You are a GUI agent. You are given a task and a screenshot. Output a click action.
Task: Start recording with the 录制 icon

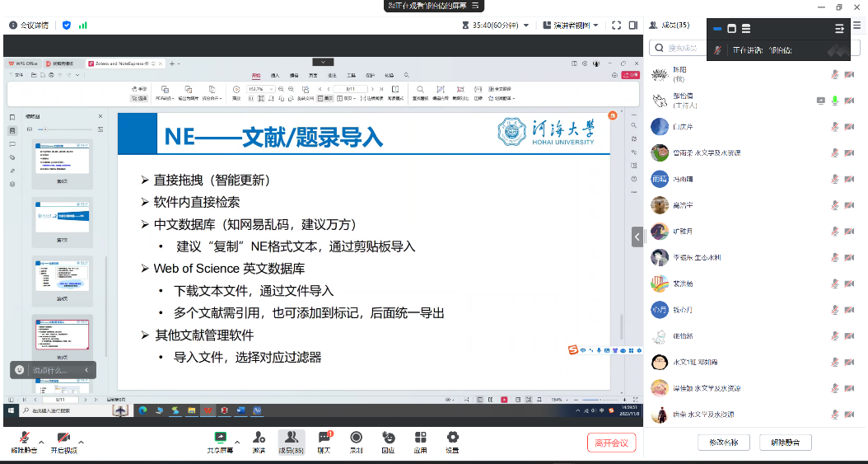click(356, 438)
